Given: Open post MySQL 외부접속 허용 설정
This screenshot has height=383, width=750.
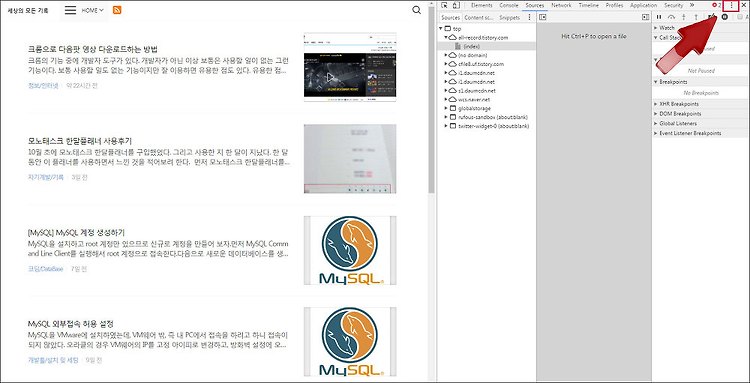Looking at the screenshot, I should point(70,324).
